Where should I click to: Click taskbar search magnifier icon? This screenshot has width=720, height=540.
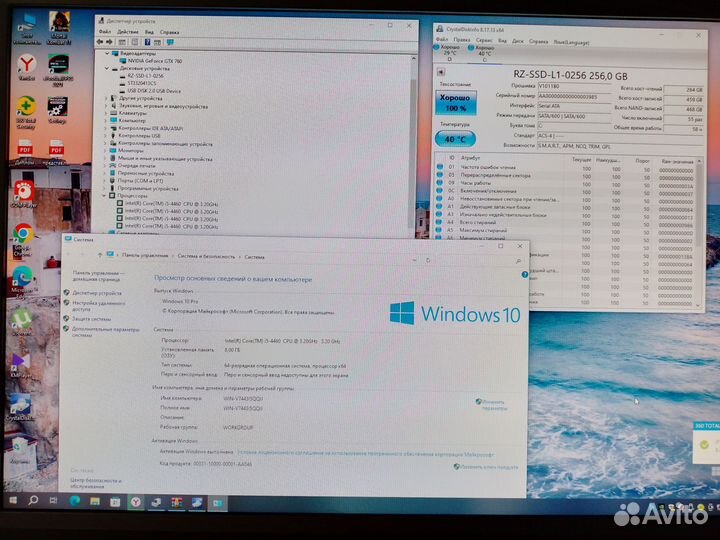[x=33, y=500]
